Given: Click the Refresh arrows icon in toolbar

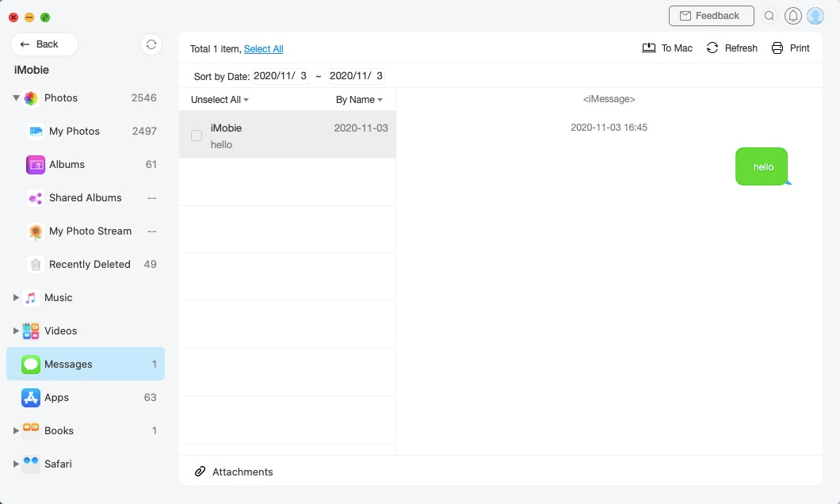Looking at the screenshot, I should [712, 48].
